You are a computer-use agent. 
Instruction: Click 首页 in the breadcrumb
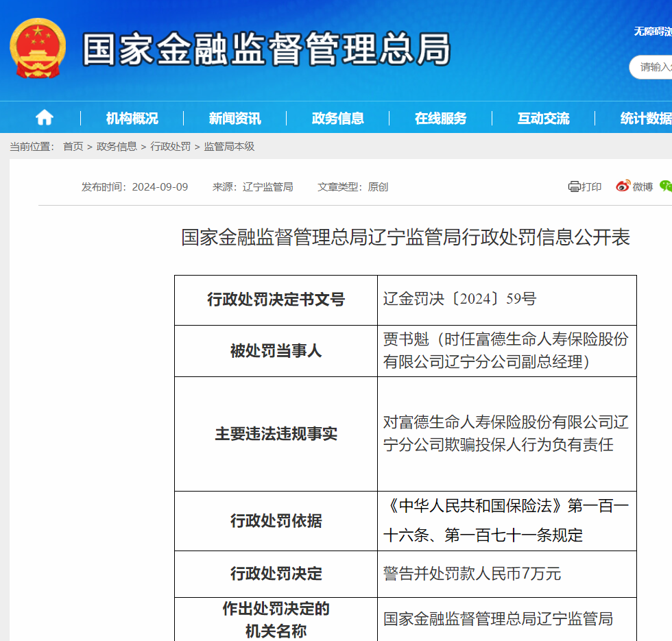click(73, 147)
